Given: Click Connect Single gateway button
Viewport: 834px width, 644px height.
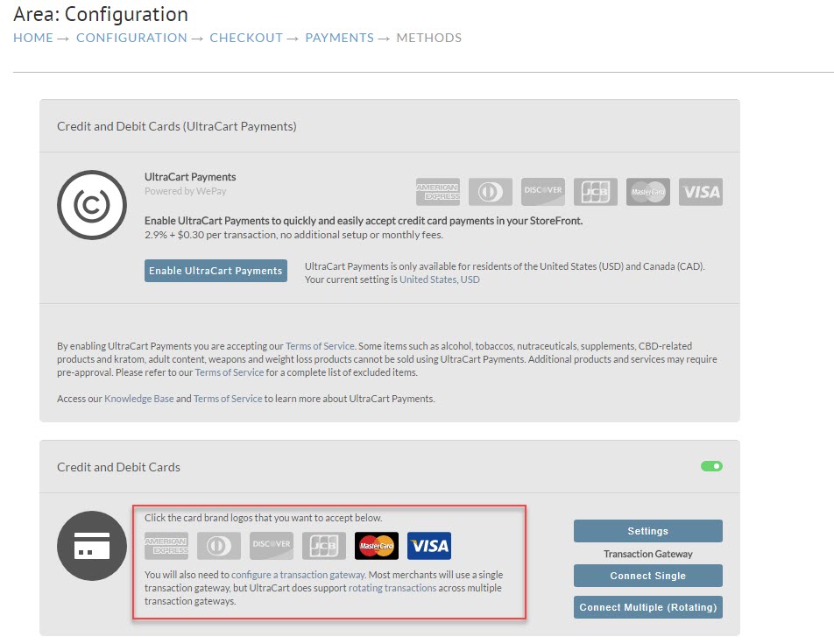Looking at the screenshot, I should tap(648, 576).
